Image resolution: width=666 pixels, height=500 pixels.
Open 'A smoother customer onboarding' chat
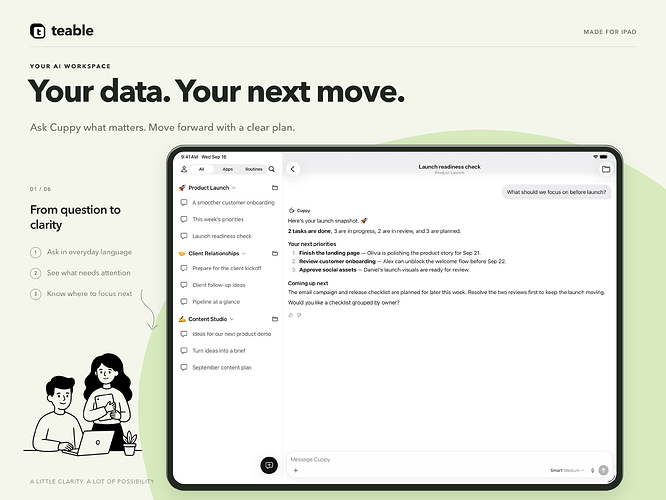click(x=228, y=203)
